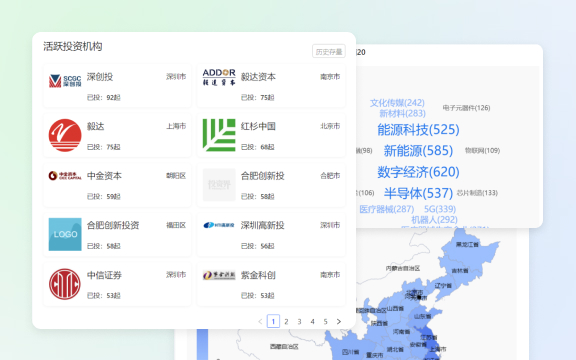Click 能源科技(525) in the word cloud
Image resolution: width=576 pixels, height=360 pixels.
tap(418, 130)
